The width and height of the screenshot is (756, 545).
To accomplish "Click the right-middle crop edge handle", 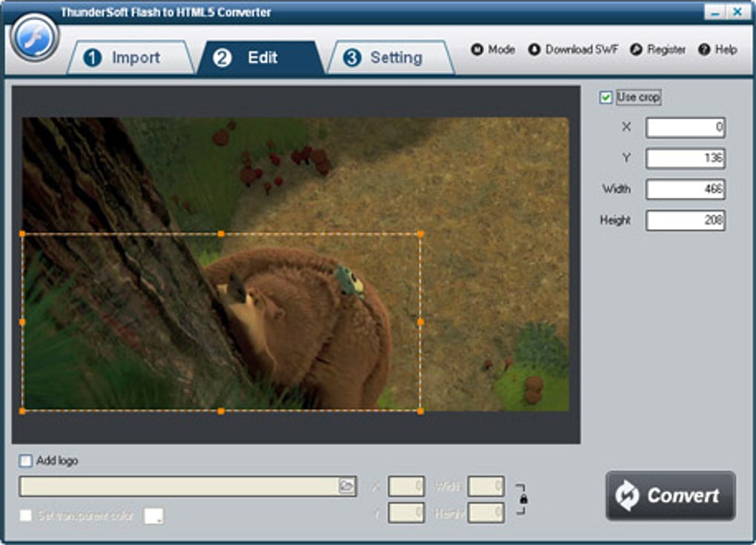I will tap(420, 322).
